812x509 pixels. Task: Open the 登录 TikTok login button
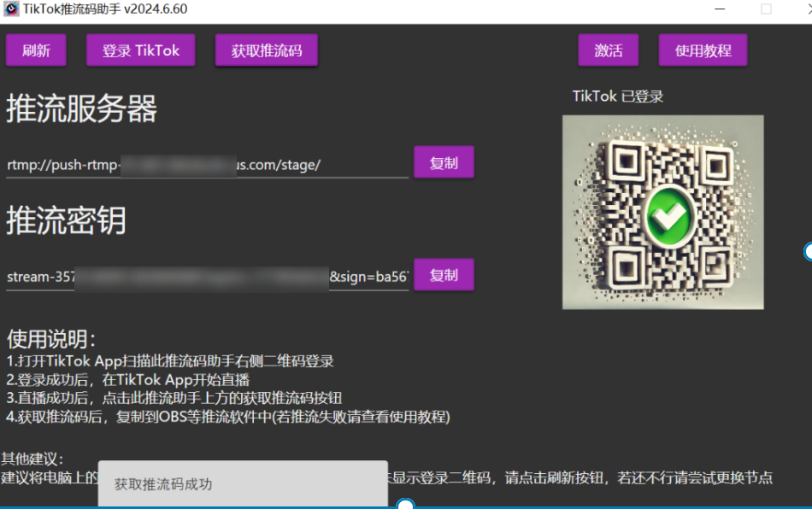coord(140,50)
